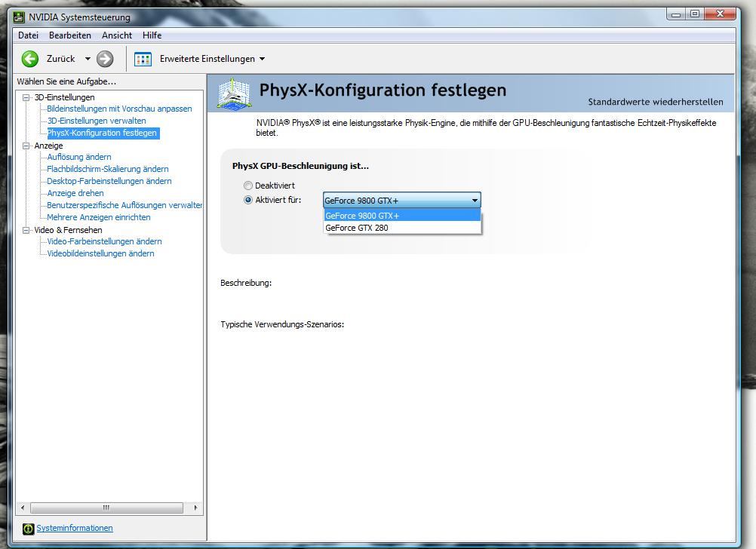Close the NVIDIA Systemsteuerung window
Image resolution: width=756 pixels, height=549 pixels.
click(x=721, y=14)
